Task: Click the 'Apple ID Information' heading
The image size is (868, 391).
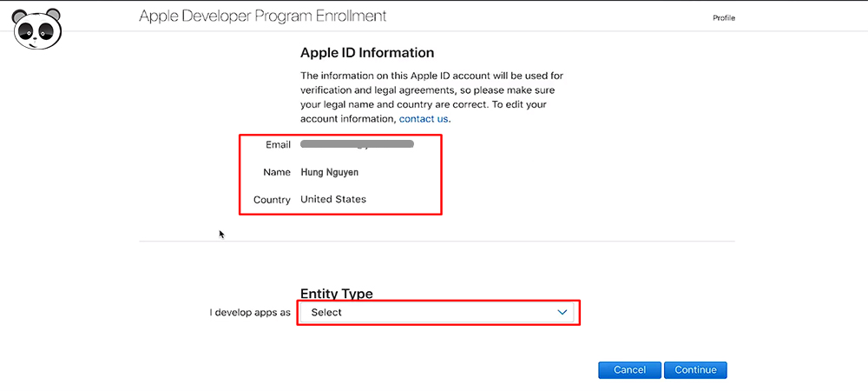Action: (367, 53)
